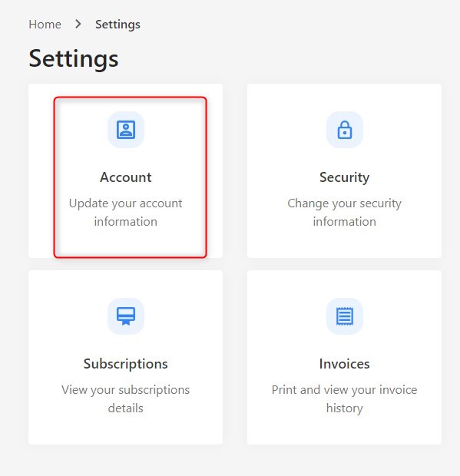Open the Subscriptions title link
Screen dimensions: 460x476
[126, 364]
